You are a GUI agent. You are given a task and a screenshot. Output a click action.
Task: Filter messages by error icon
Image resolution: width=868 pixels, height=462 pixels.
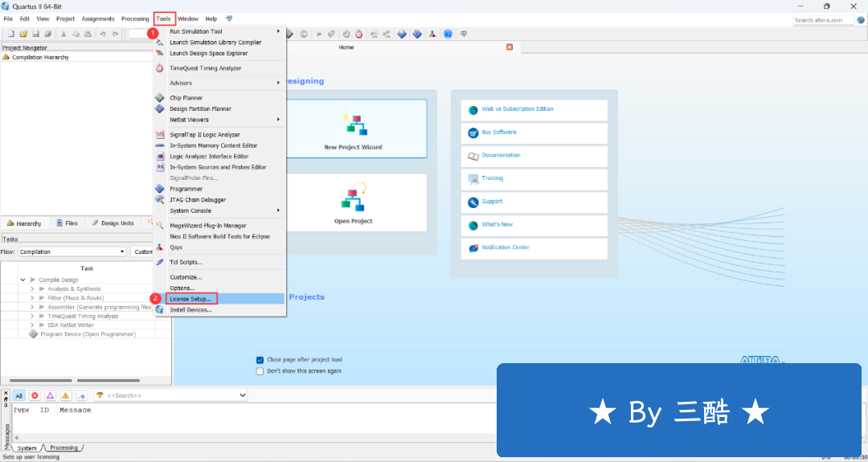35,395
